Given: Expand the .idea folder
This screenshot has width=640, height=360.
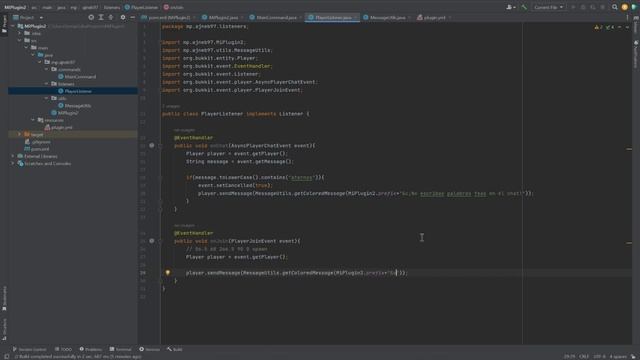Looking at the screenshot, I should click(20, 33).
